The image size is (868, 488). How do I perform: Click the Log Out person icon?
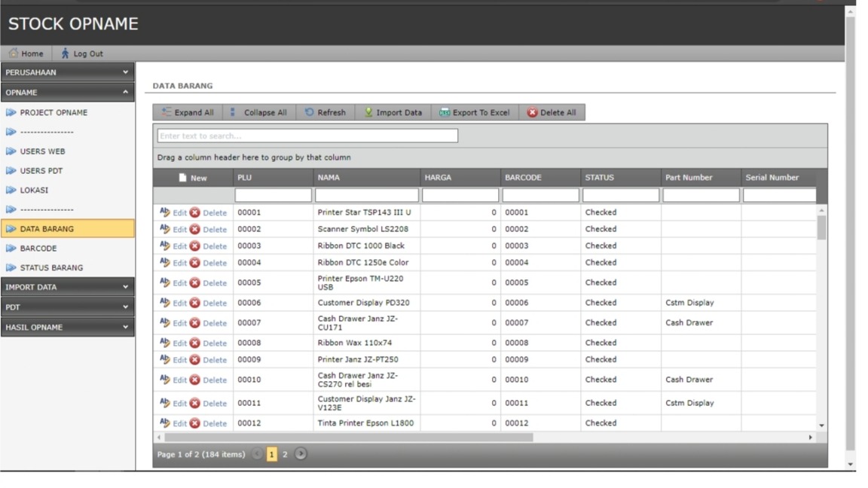pos(65,53)
